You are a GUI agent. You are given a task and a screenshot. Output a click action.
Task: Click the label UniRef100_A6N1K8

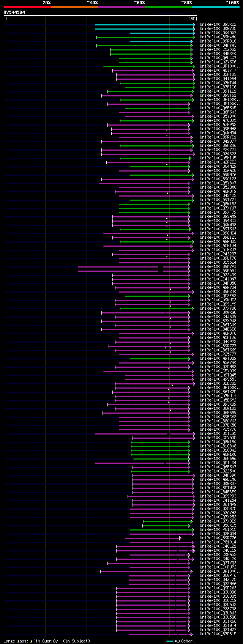[x=218, y=455]
